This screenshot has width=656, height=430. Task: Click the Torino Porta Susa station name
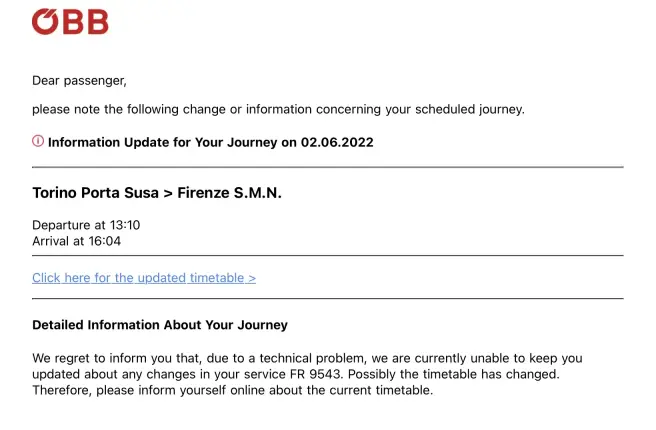[x=95, y=193]
